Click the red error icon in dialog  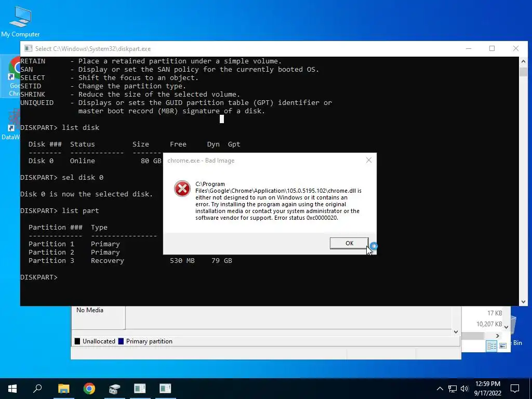pyautogui.click(x=182, y=189)
